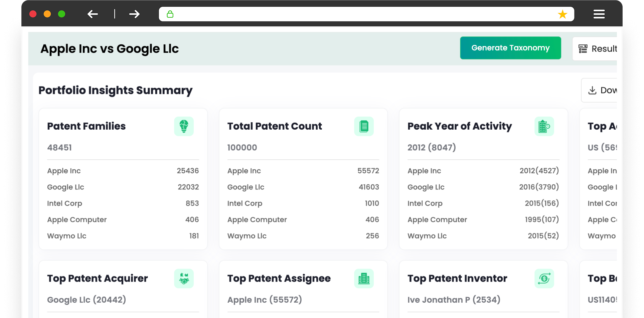Click the red close window dot

(33, 14)
